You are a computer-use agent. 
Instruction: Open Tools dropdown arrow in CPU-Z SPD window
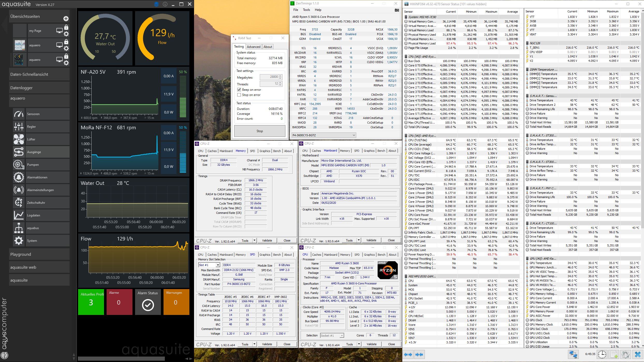(254, 344)
